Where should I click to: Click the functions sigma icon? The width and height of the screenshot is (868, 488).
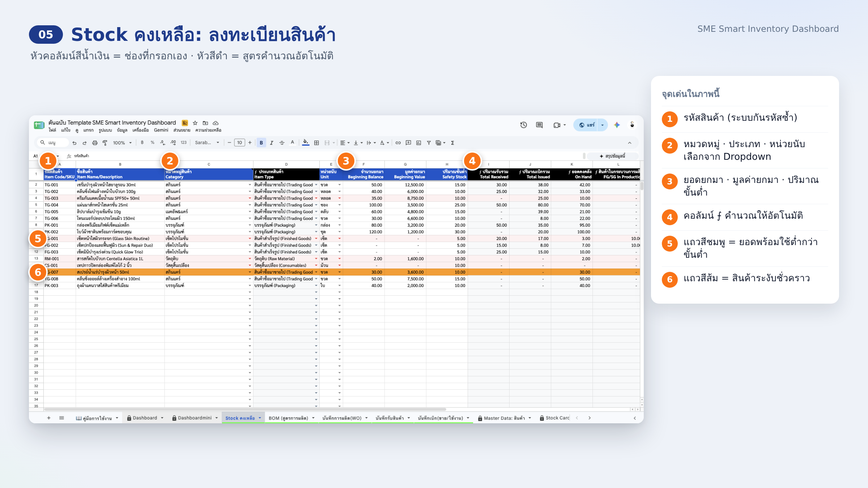pyautogui.click(x=452, y=143)
